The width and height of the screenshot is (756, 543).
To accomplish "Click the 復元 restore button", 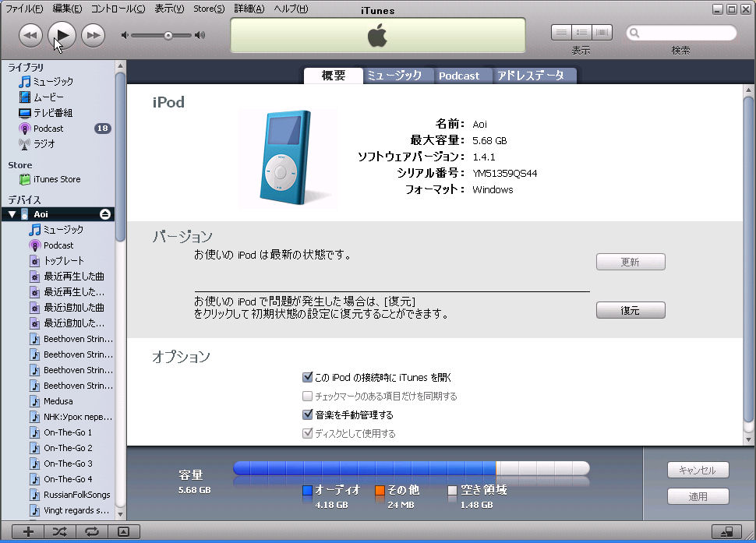I will (x=631, y=310).
